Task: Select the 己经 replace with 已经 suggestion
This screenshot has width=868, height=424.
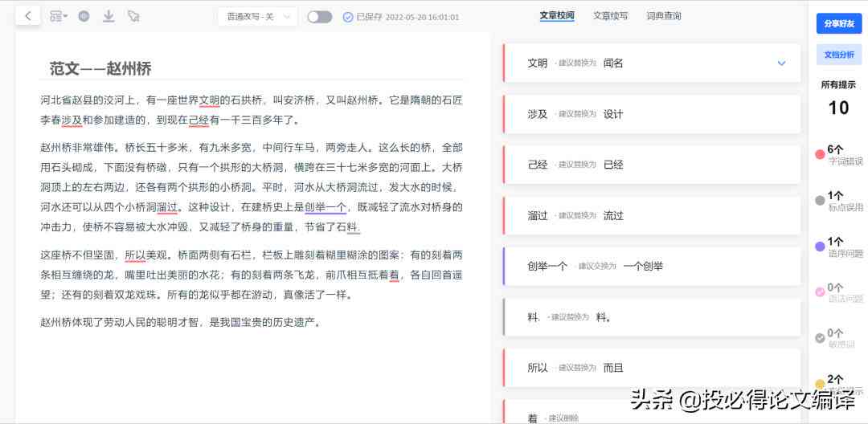Action: pos(651,165)
